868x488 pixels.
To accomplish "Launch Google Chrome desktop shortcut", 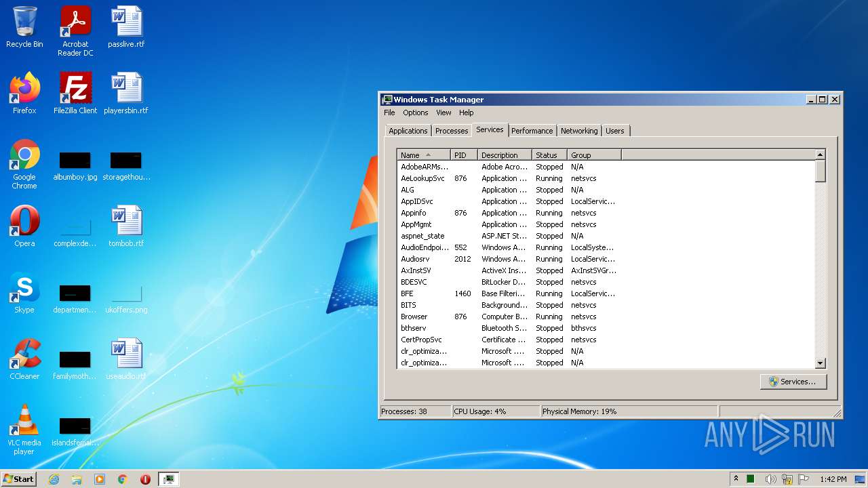I will tap(24, 165).
